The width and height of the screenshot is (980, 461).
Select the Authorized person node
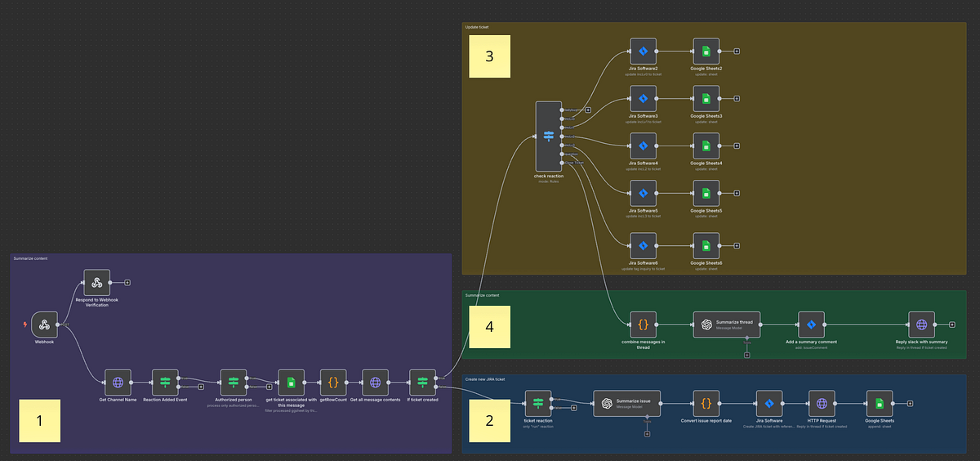click(x=233, y=382)
